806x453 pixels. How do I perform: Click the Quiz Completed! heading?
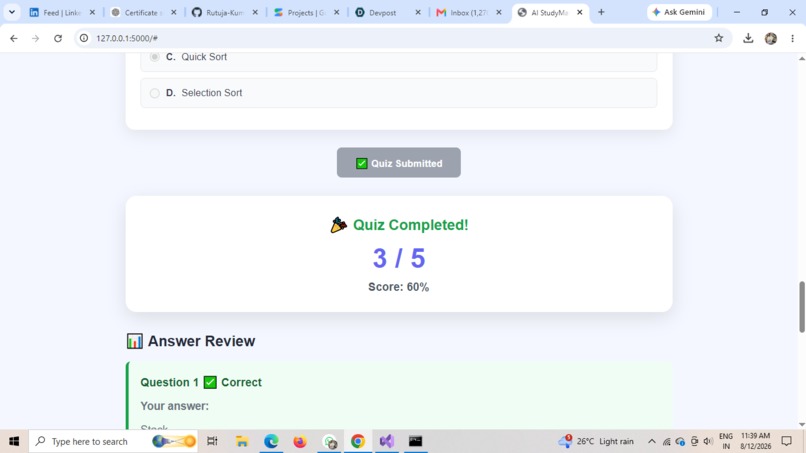[x=399, y=225]
